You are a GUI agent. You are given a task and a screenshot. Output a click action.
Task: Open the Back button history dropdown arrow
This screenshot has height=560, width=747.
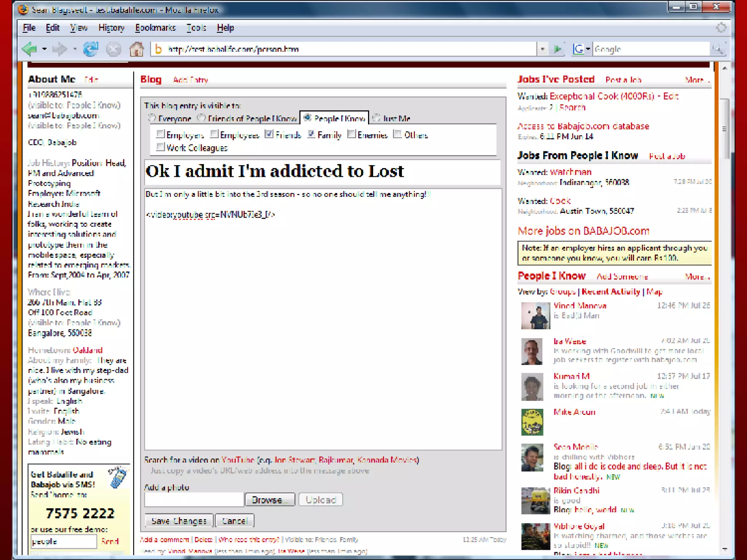point(44,49)
